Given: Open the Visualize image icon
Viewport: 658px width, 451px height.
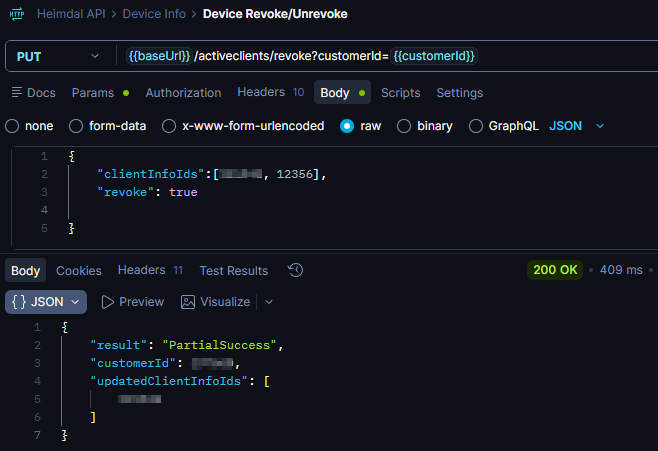Looking at the screenshot, I should tap(188, 302).
